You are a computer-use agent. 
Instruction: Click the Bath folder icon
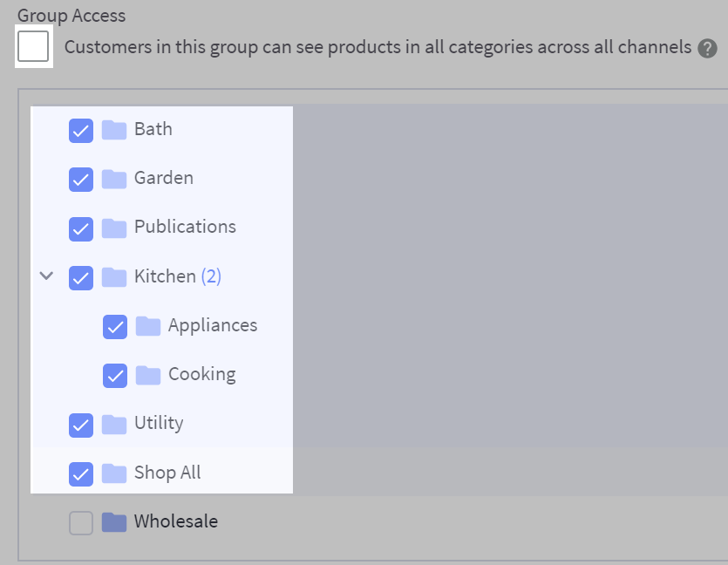click(x=113, y=130)
